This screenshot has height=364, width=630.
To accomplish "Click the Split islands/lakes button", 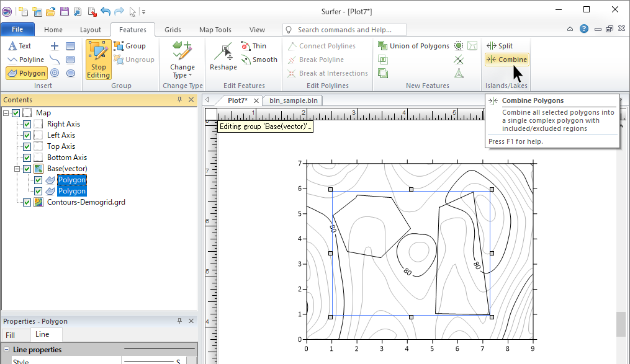I will point(500,46).
